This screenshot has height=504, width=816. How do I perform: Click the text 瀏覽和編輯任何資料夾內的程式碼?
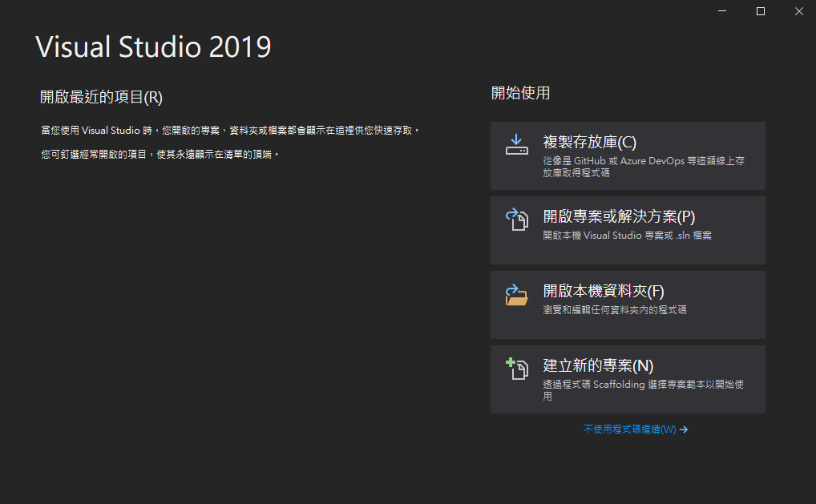coord(615,310)
